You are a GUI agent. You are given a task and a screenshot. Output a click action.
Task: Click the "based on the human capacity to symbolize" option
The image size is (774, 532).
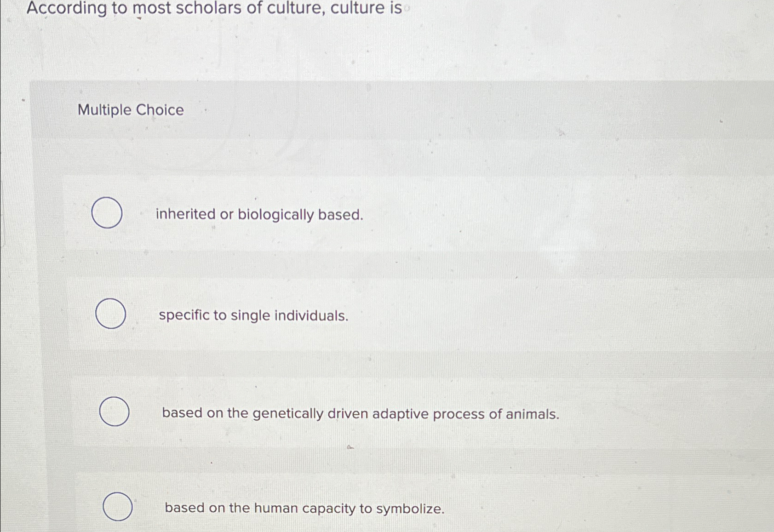tap(304, 509)
